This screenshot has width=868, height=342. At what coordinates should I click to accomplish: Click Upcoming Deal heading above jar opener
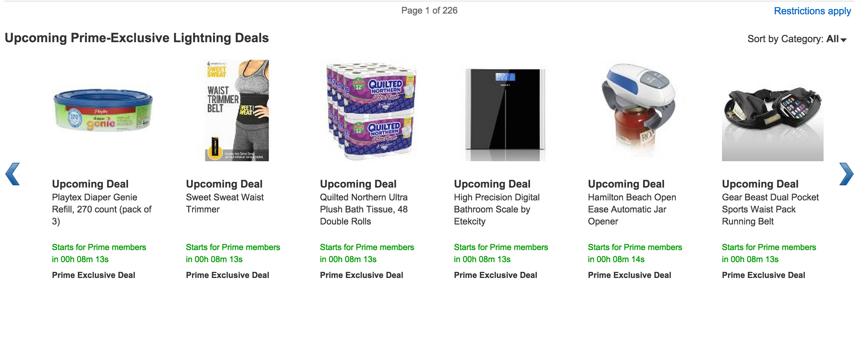626,184
